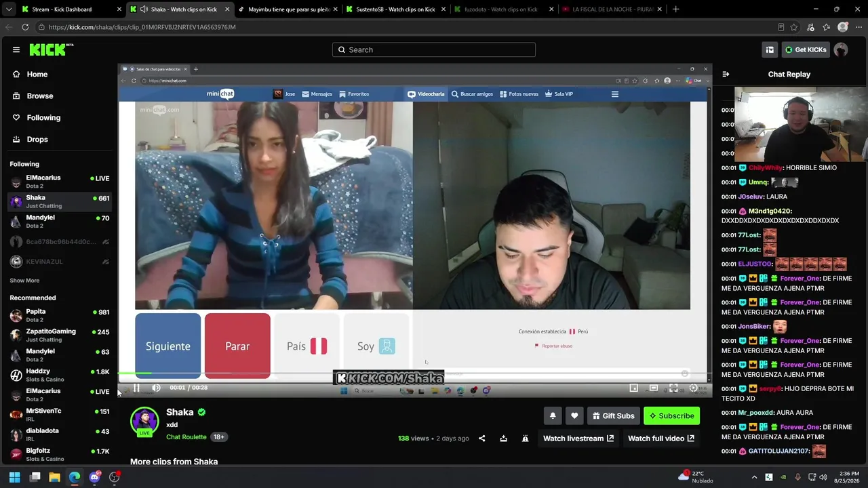
Task: Open the Windows Start menu
Action: (x=15, y=477)
